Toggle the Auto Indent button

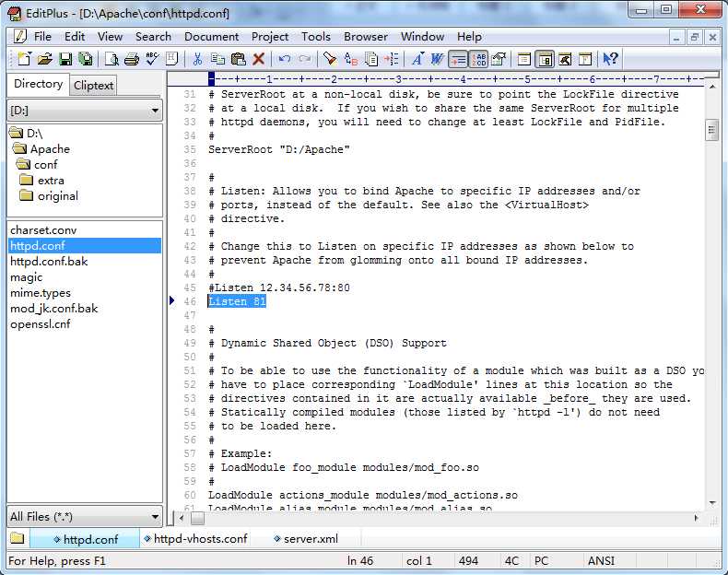coord(458,59)
